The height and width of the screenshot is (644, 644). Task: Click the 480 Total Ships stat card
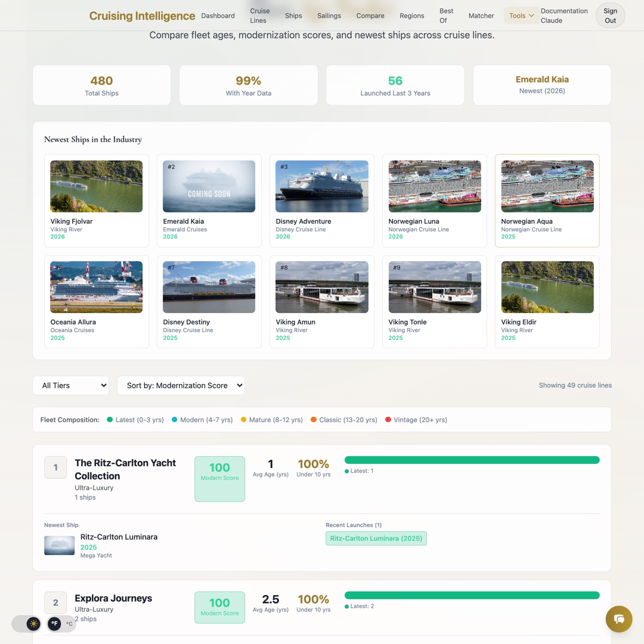101,85
